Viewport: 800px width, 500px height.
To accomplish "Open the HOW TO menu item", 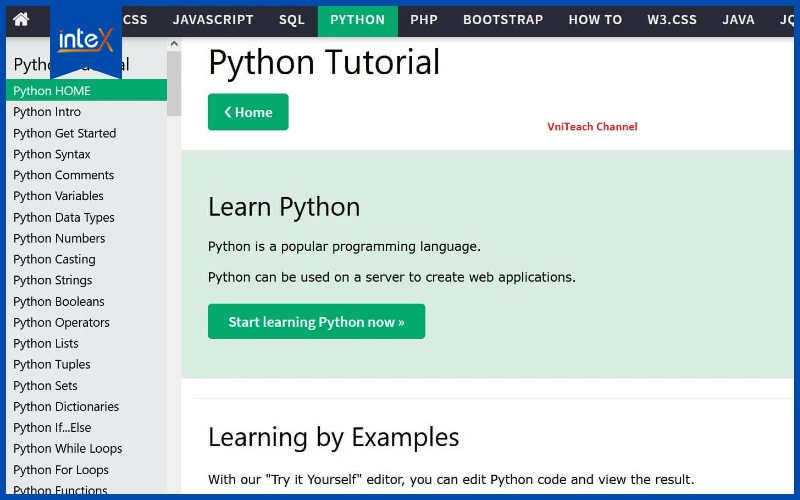I will [595, 20].
